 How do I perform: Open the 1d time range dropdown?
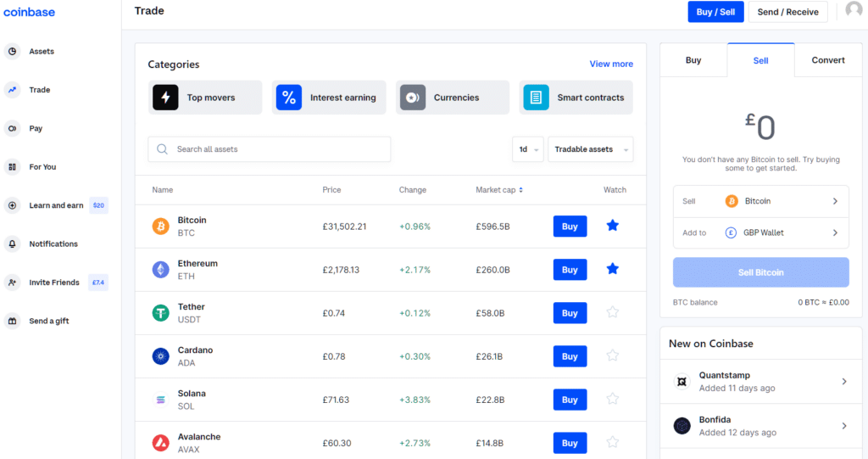point(528,149)
